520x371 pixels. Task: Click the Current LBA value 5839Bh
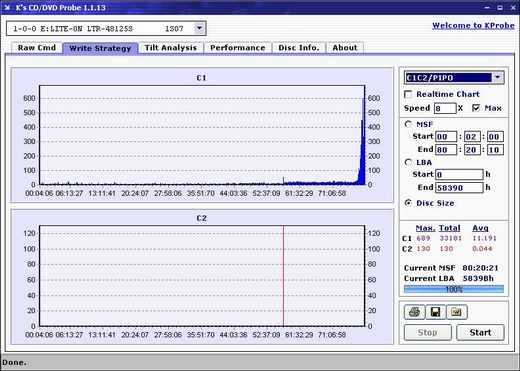[x=478, y=278]
